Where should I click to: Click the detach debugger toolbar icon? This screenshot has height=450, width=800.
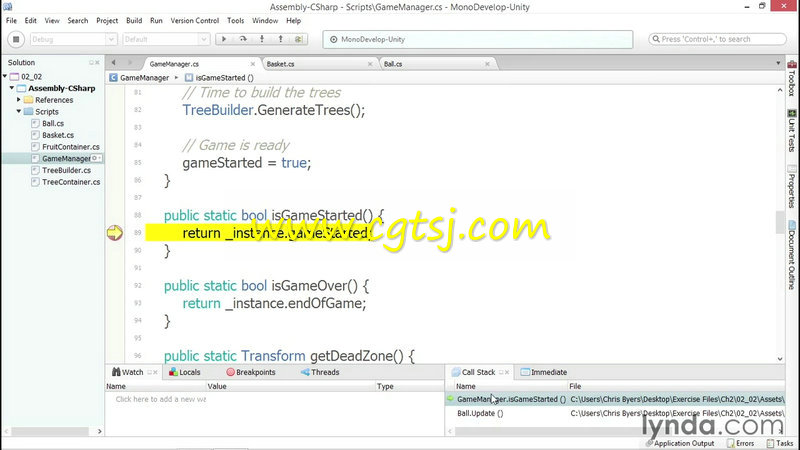(298, 39)
